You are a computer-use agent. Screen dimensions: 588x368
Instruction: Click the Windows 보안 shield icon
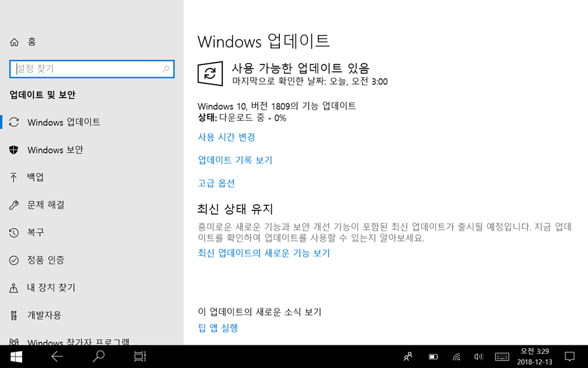point(14,150)
